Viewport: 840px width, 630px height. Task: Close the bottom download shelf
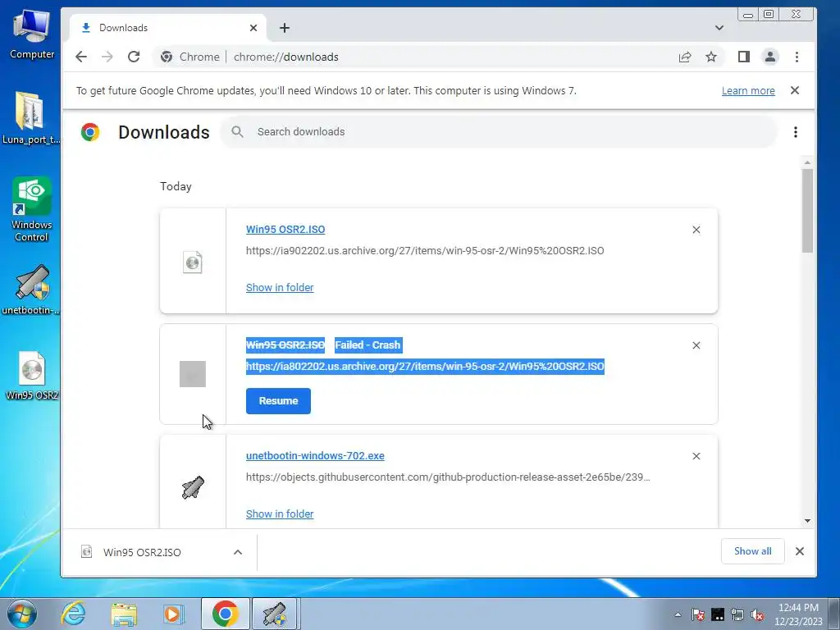800,551
